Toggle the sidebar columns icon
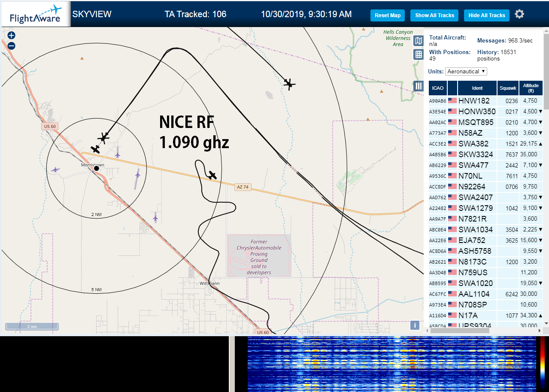 pos(419,86)
